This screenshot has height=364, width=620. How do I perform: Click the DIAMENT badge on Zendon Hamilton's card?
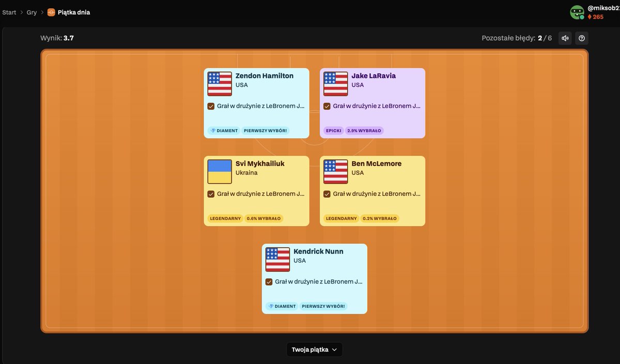point(224,131)
